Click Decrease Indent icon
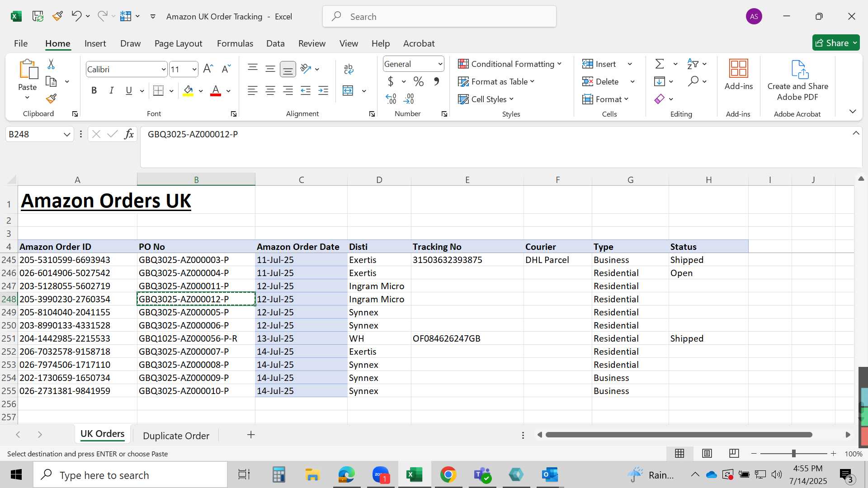868x488 pixels. [x=306, y=90]
